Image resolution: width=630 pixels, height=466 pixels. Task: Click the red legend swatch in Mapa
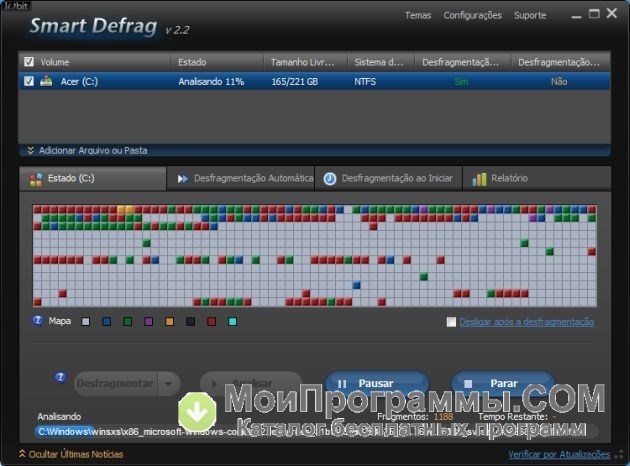(211, 321)
